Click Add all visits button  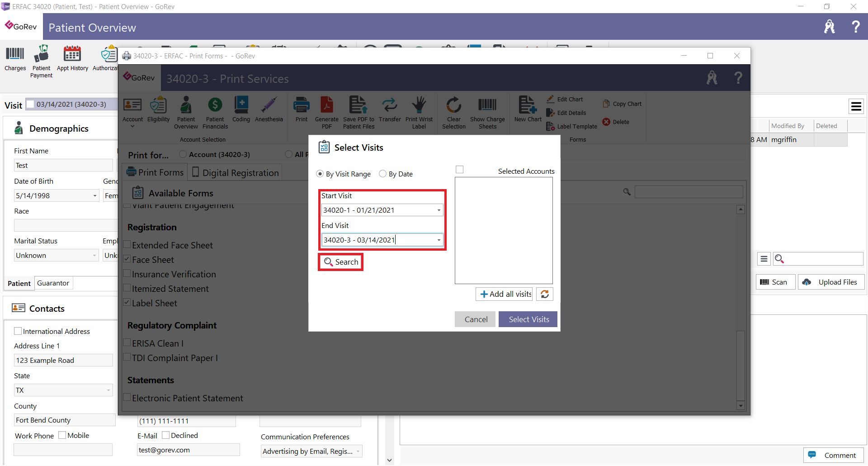[504, 294]
